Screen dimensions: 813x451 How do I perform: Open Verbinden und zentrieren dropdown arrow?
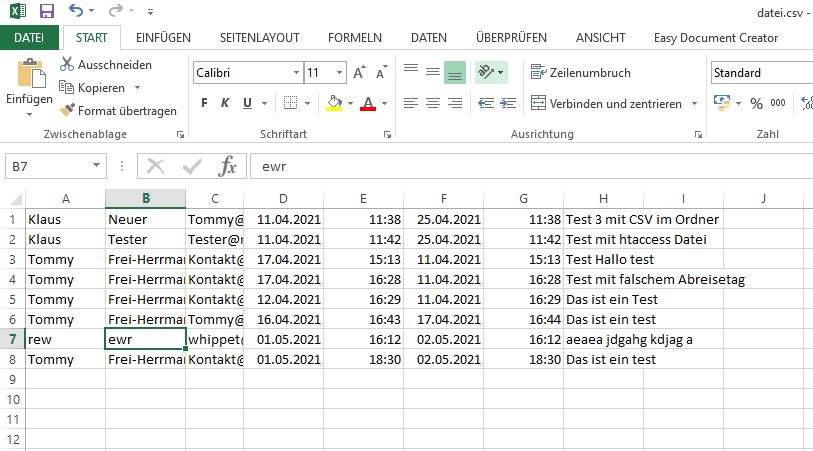click(x=694, y=104)
